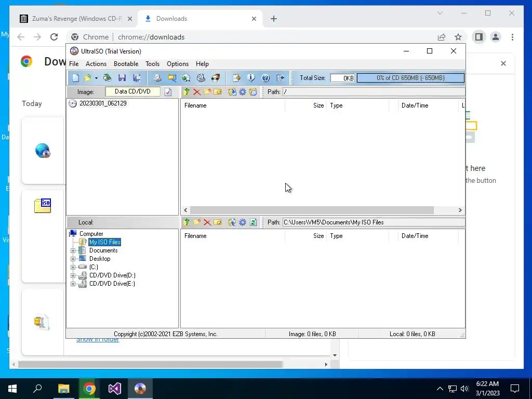Bookmark the page with Chrome's star icon
Screen dimensions: 532x399
(458, 37)
